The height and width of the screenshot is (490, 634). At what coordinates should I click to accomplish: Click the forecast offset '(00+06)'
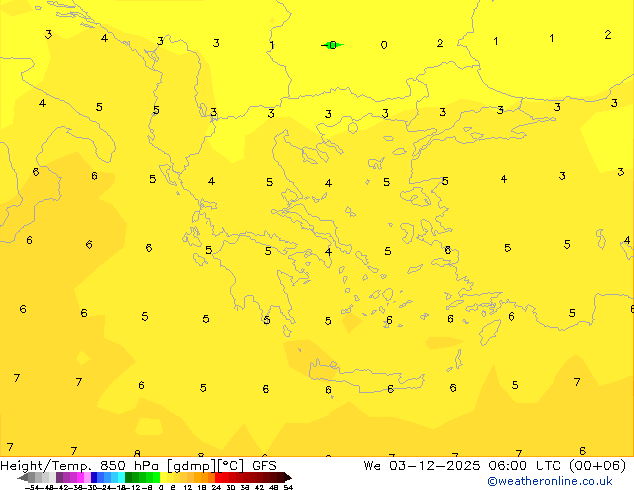[597, 466]
